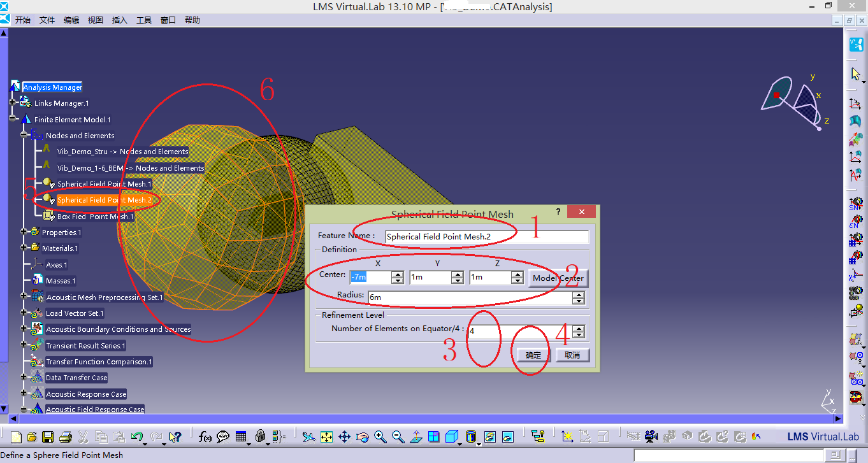Viewport: 868px width, 463px height.
Task: Activate the Pan tool
Action: 344,437
